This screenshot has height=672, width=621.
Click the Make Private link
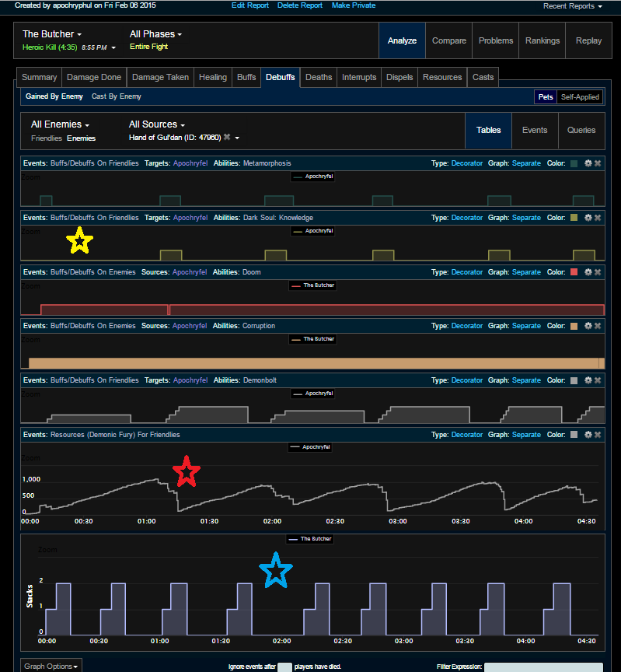point(354,5)
